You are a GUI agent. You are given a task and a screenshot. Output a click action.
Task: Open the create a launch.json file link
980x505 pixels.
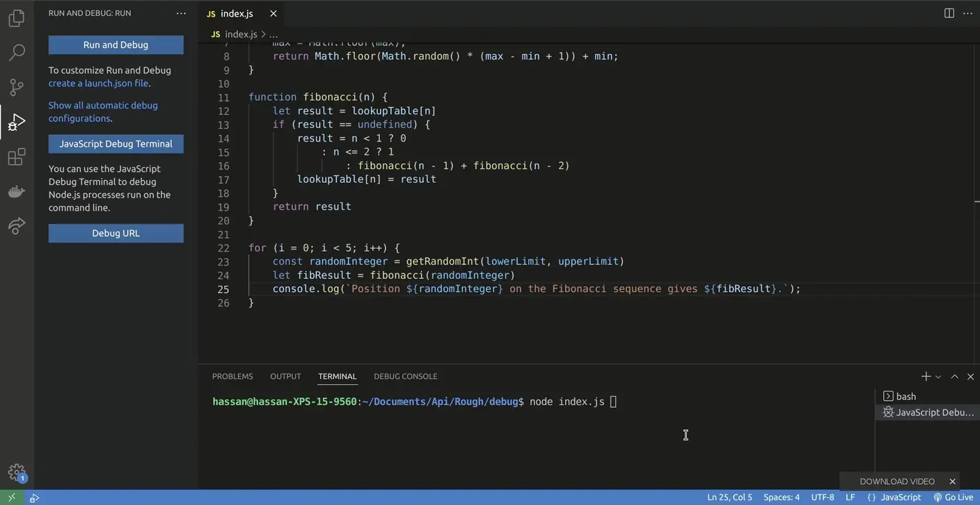click(98, 83)
